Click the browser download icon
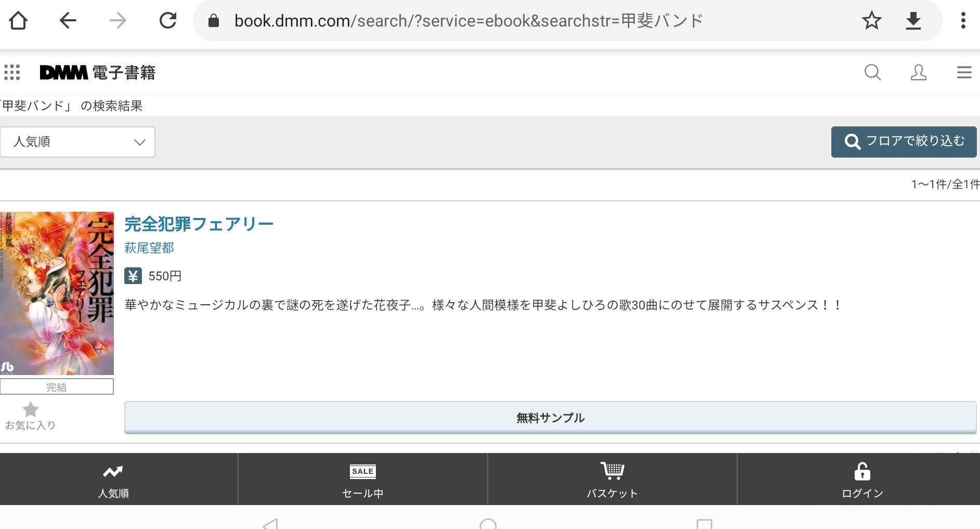Image resolution: width=980 pixels, height=529 pixels. coord(913,21)
